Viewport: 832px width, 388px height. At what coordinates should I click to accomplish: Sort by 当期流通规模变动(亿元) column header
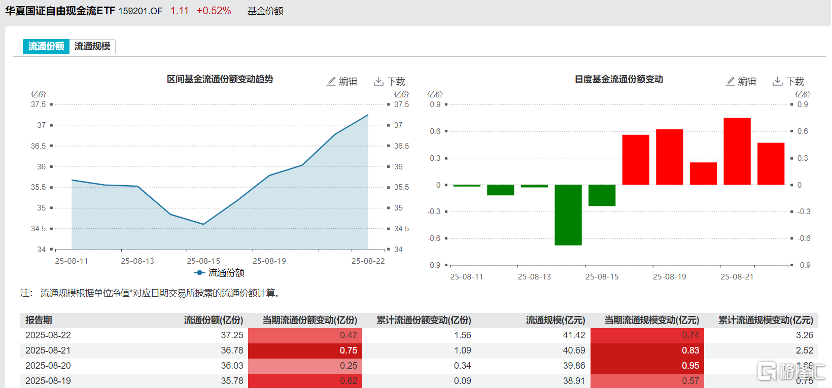[652, 320]
